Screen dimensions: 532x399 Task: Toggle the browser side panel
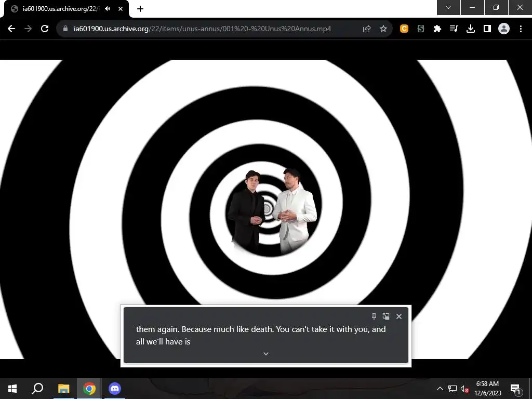coord(487,29)
